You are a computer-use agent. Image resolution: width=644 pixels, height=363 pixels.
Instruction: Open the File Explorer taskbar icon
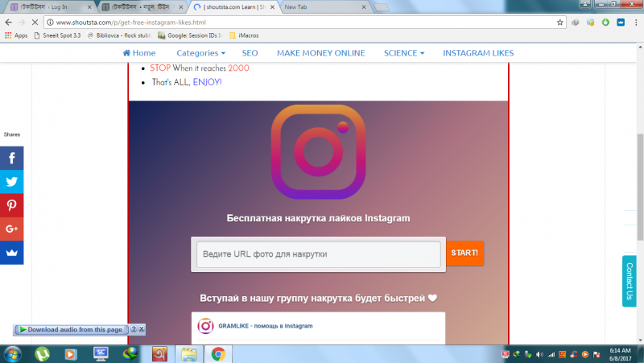pos(189,354)
